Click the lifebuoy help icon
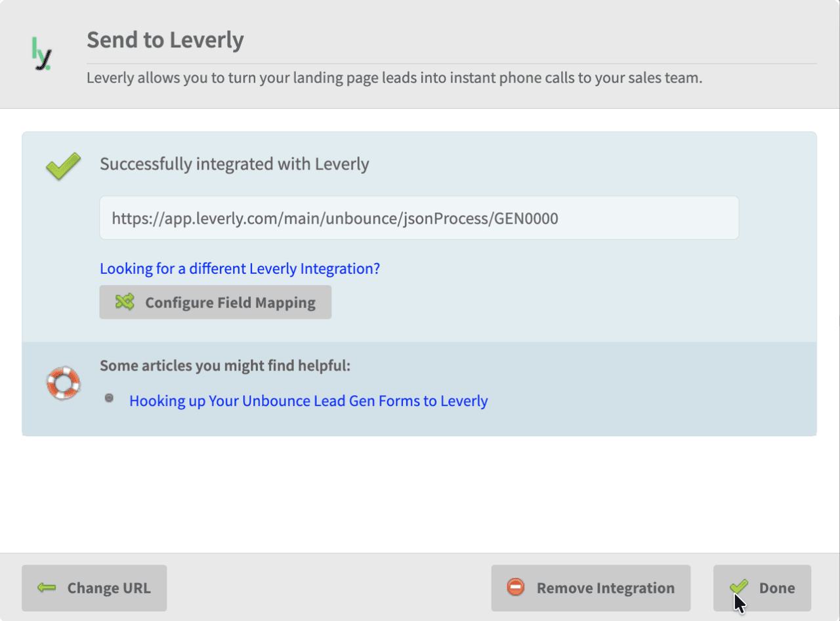 (x=63, y=384)
